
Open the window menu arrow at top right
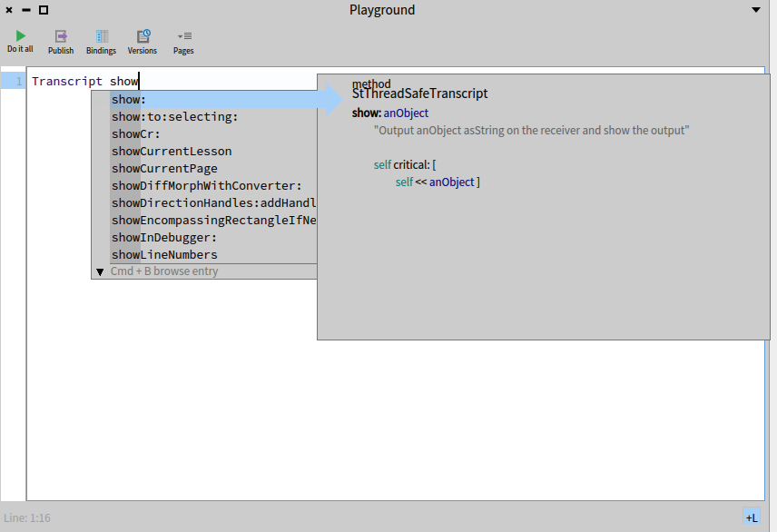tap(756, 10)
